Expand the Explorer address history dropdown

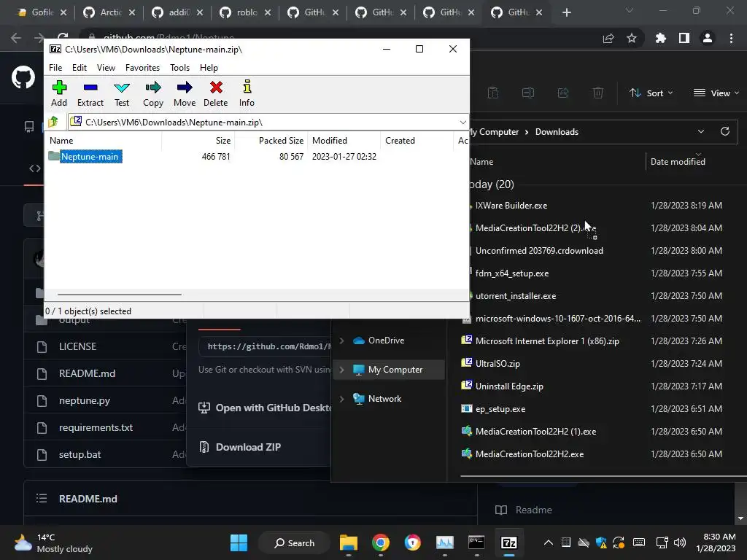[701, 131]
